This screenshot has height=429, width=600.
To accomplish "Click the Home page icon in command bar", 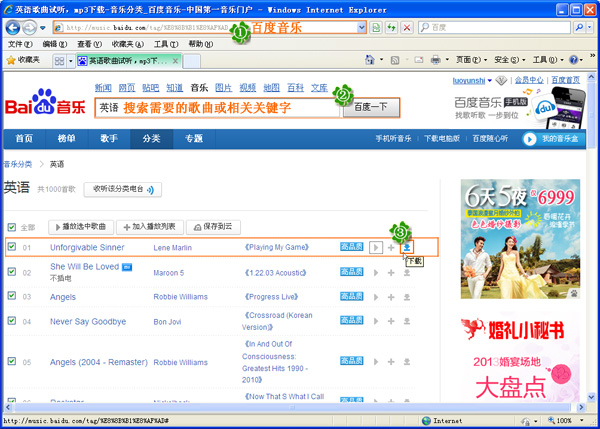I will [x=370, y=60].
